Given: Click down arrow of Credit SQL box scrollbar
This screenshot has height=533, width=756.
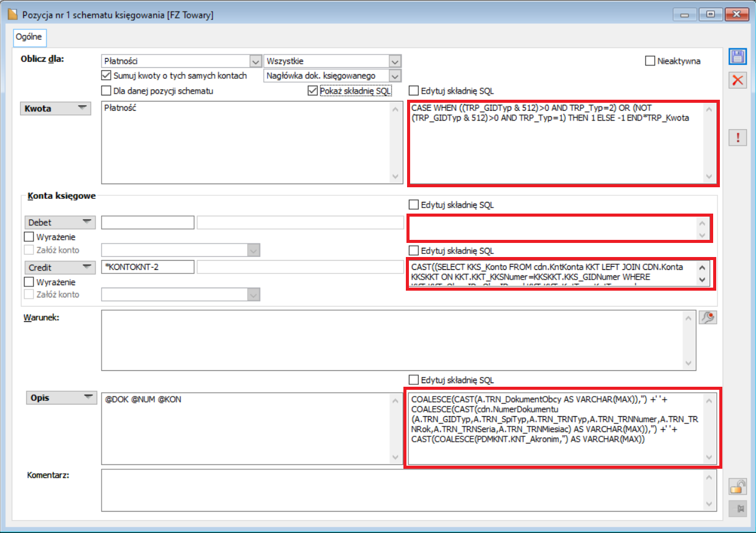Looking at the screenshot, I should (x=703, y=279).
